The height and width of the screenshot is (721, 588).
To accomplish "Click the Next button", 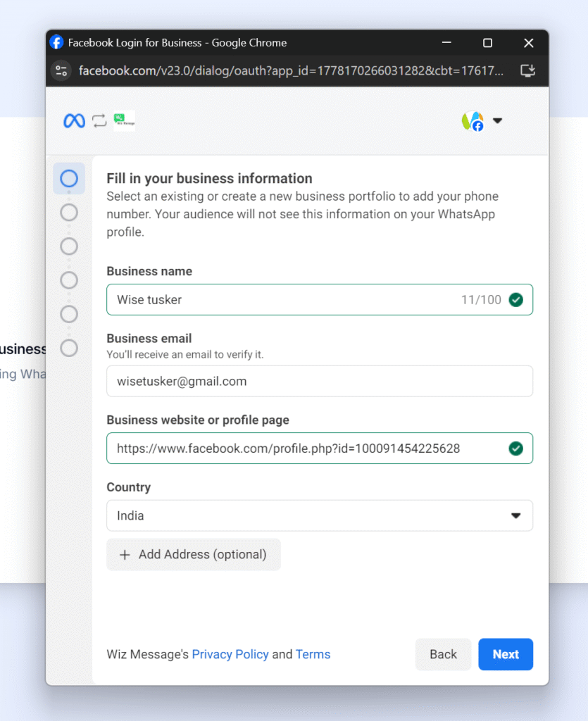I will (x=505, y=654).
